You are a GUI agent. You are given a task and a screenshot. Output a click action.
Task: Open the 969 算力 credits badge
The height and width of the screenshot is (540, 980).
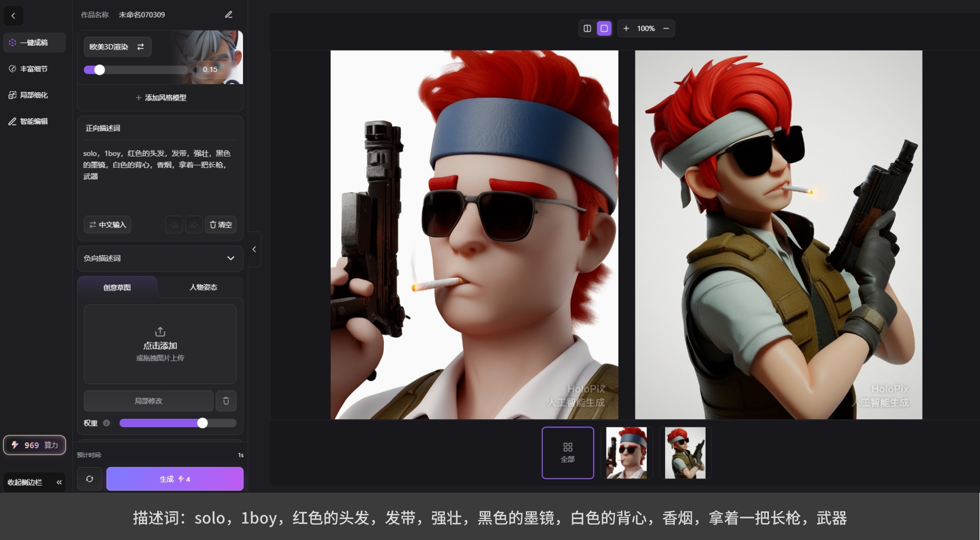coord(34,445)
